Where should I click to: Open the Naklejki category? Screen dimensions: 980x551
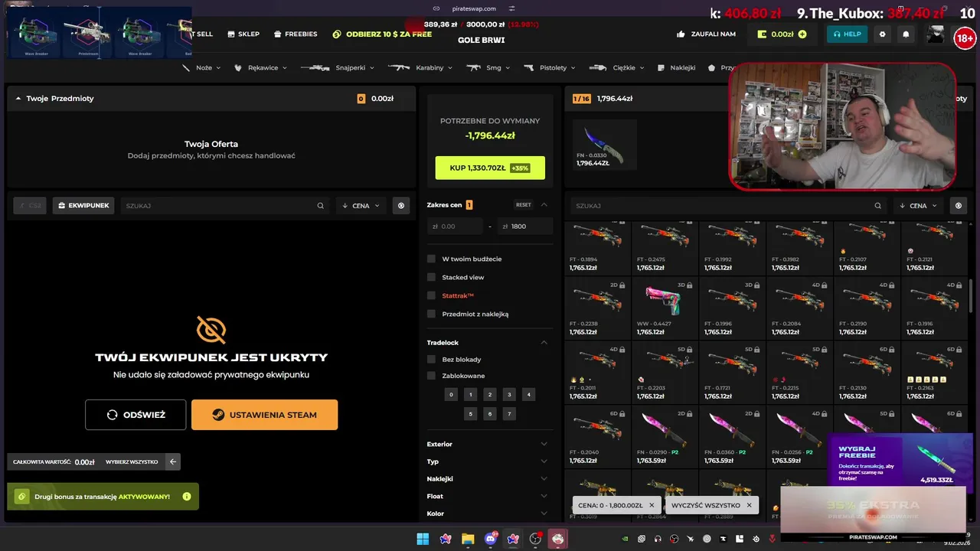(x=676, y=67)
